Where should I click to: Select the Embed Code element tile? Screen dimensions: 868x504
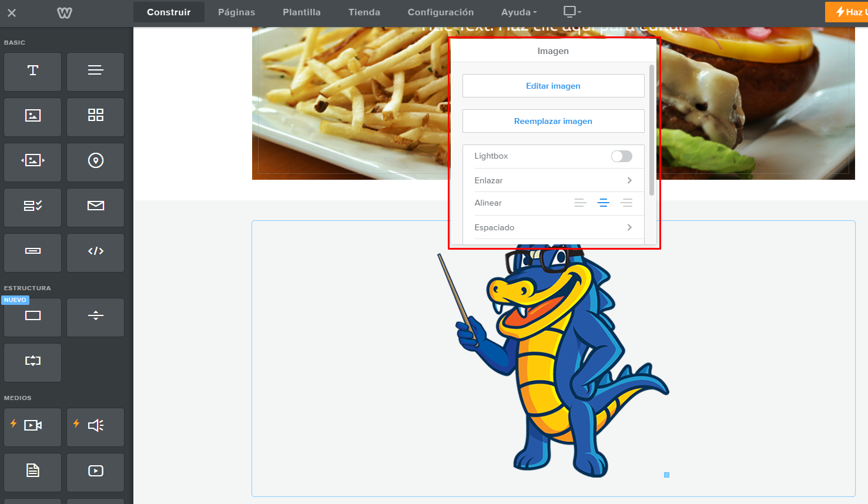95,253
